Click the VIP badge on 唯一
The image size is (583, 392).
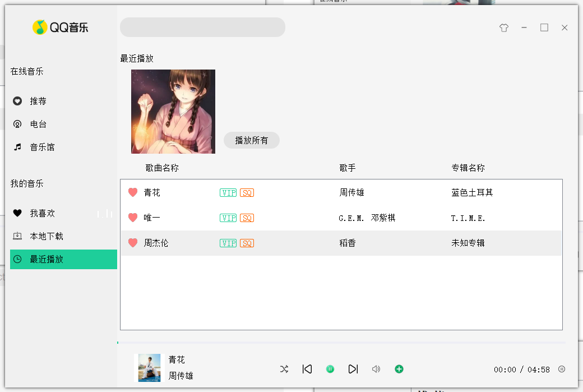(x=228, y=218)
